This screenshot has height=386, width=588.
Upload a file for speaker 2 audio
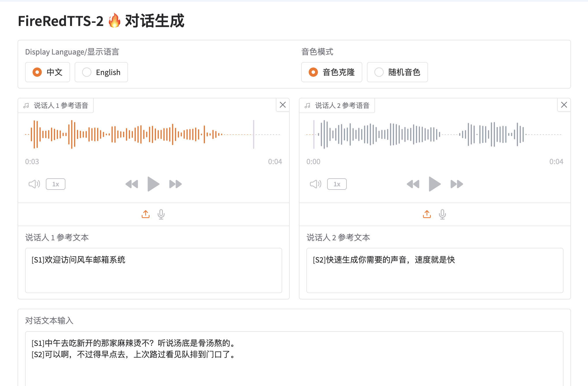tap(427, 214)
